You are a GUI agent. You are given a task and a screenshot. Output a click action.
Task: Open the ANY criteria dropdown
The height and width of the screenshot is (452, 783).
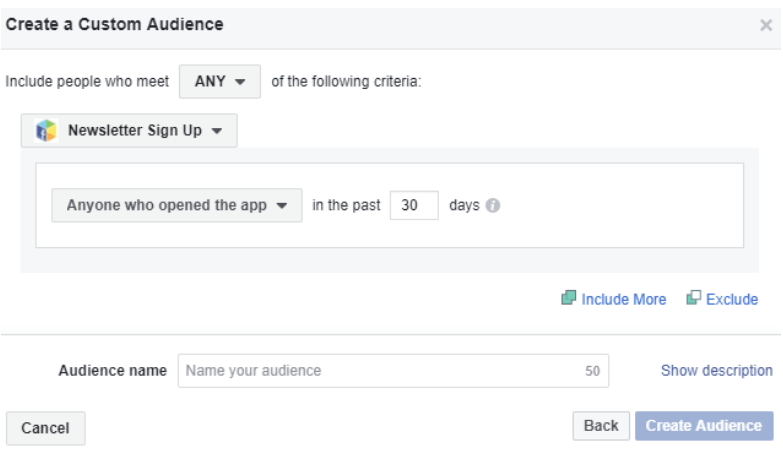[219, 82]
